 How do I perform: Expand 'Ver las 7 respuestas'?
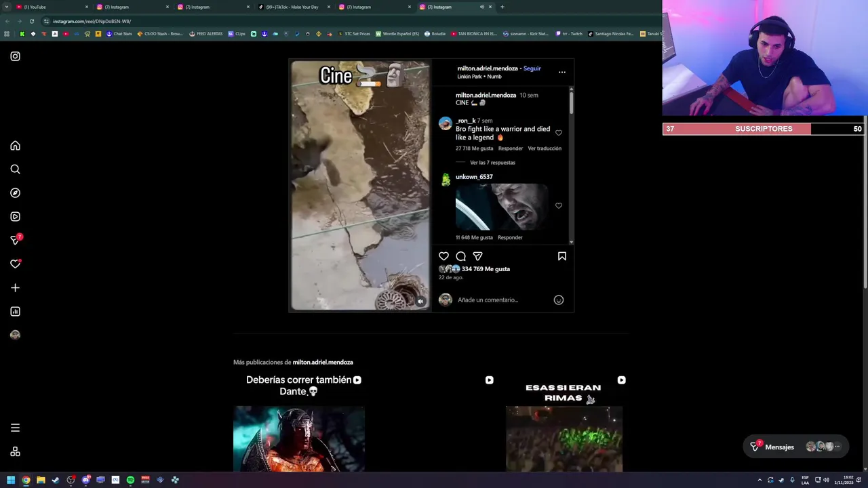(492, 163)
